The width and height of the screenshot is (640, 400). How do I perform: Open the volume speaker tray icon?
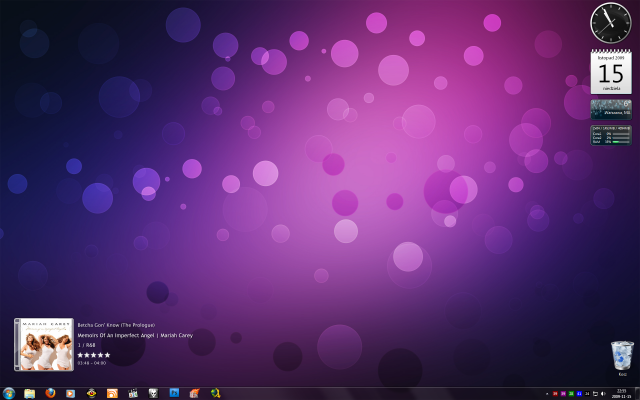[x=603, y=394]
